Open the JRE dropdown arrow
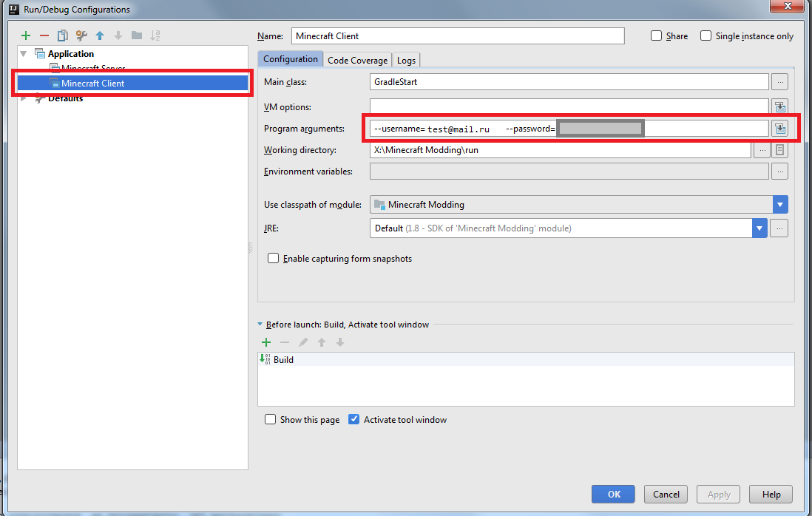812x516 pixels. pos(759,228)
